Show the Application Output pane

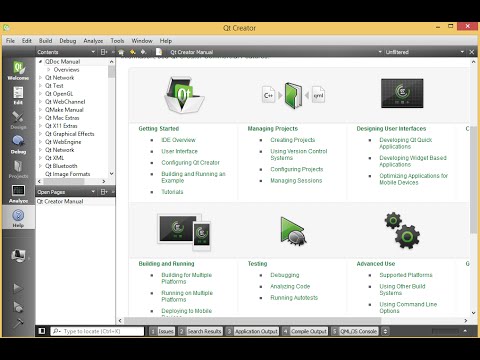[252, 331]
